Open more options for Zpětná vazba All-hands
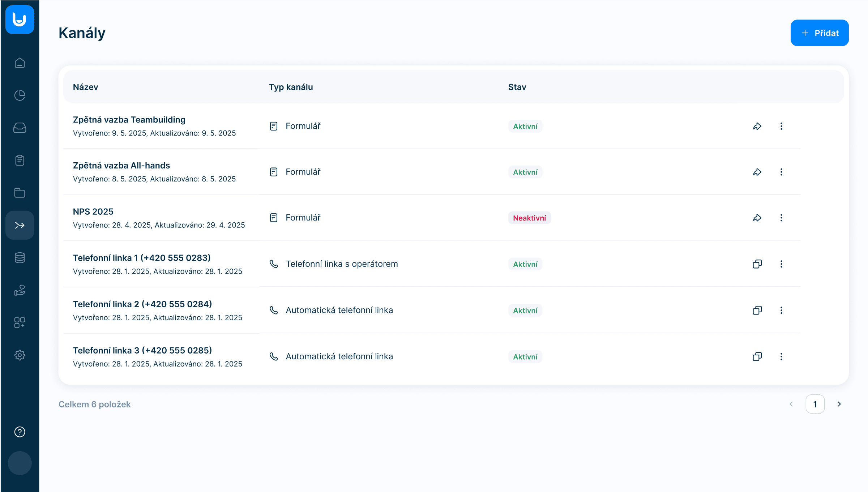This screenshot has height=492, width=868. pos(781,172)
